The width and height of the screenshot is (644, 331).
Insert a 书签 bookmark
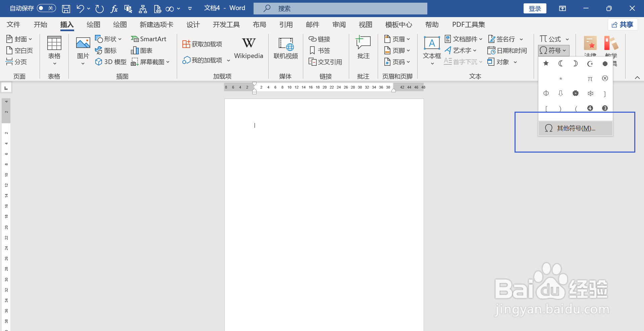(x=319, y=51)
